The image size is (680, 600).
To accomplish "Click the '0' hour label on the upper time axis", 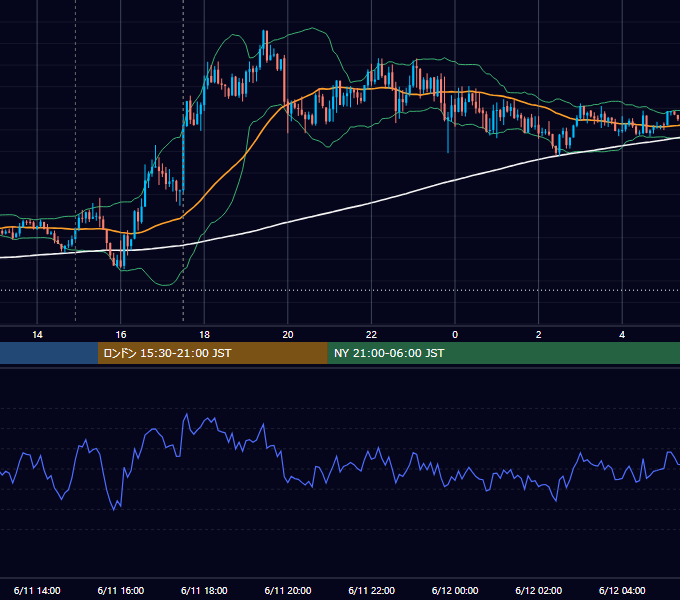I will click(455, 335).
